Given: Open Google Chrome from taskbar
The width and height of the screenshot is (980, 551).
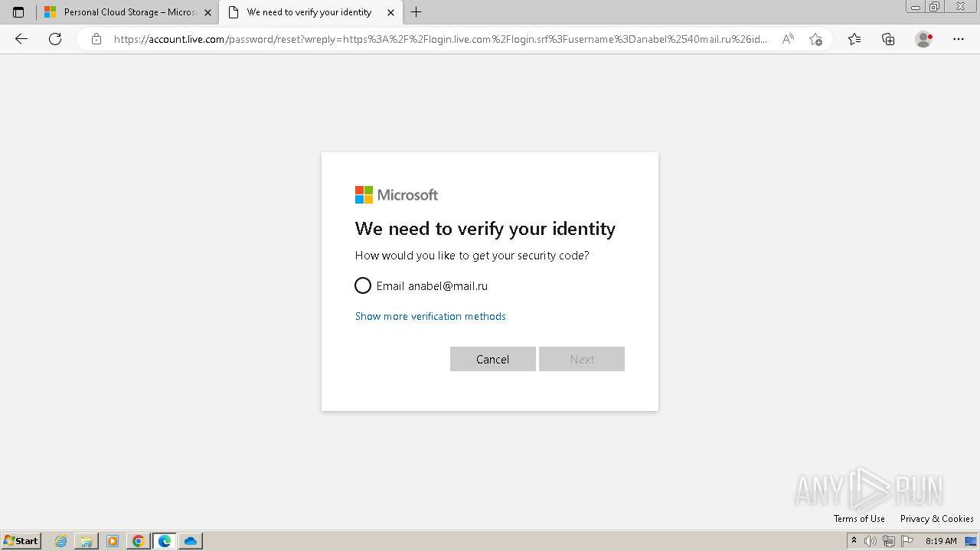Looking at the screenshot, I should pyautogui.click(x=139, y=541).
